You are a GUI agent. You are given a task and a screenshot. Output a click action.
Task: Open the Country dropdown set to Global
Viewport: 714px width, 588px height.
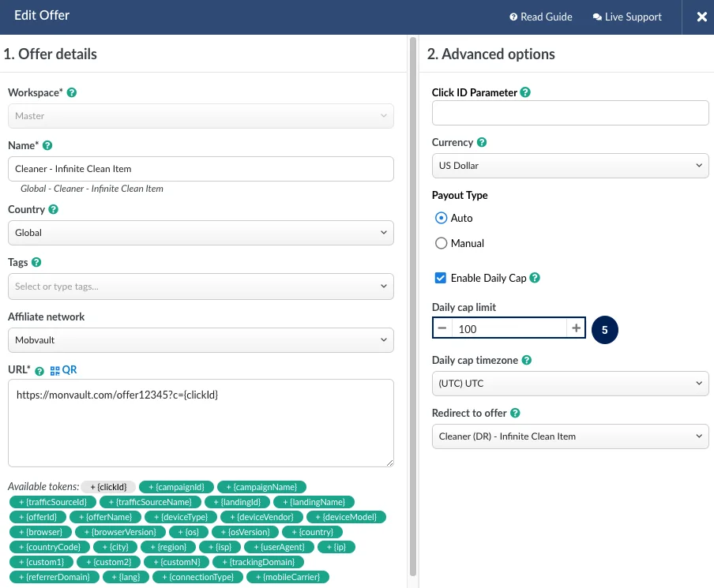click(201, 233)
